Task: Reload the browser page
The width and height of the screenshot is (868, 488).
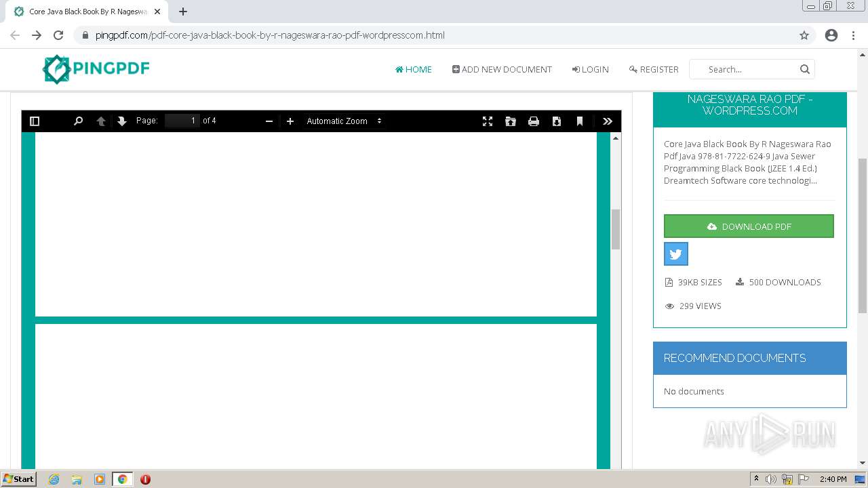Action: click(x=58, y=35)
